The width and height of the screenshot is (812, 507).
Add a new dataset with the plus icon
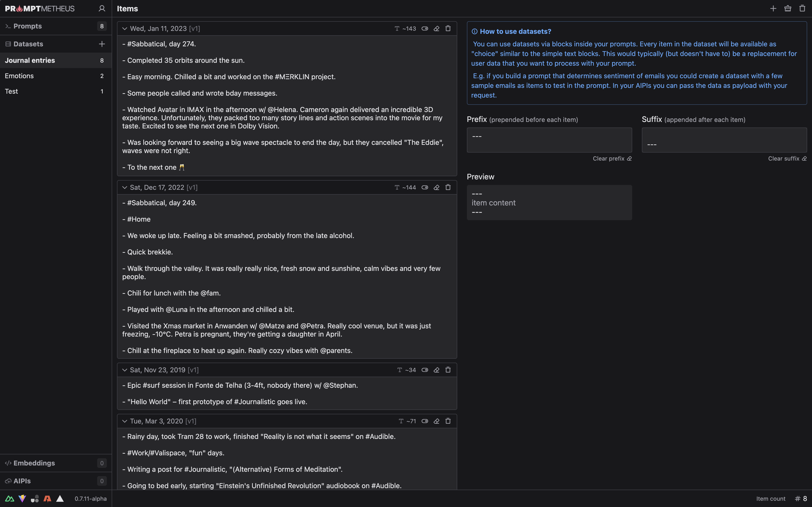click(102, 44)
